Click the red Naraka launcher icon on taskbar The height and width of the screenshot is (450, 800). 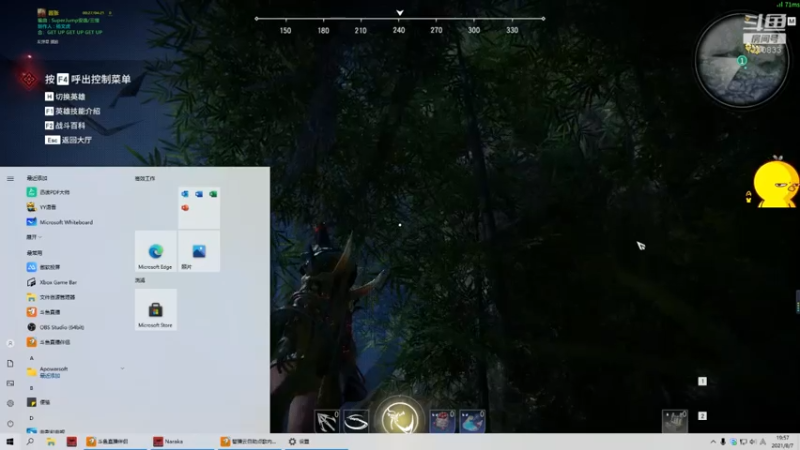pos(71,441)
